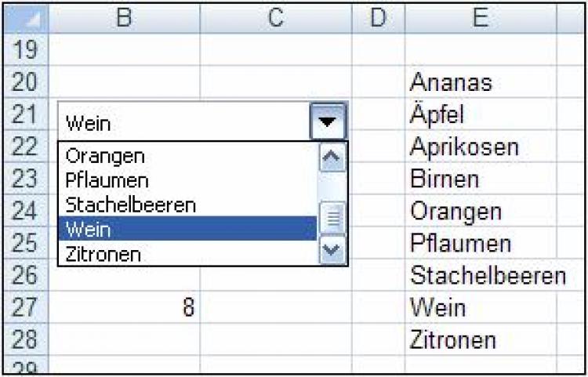Click the list scrollbar down arrow

click(333, 251)
